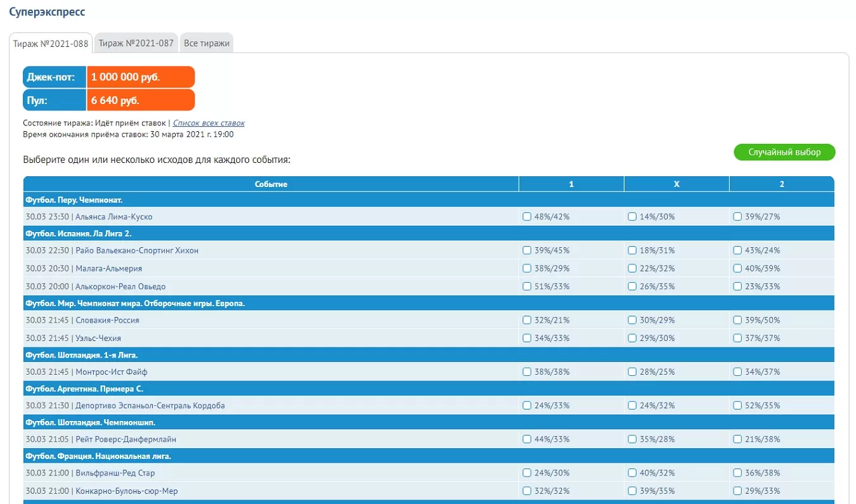
Task: Check draw X for Уэльс-Чехия
Action: click(x=632, y=339)
